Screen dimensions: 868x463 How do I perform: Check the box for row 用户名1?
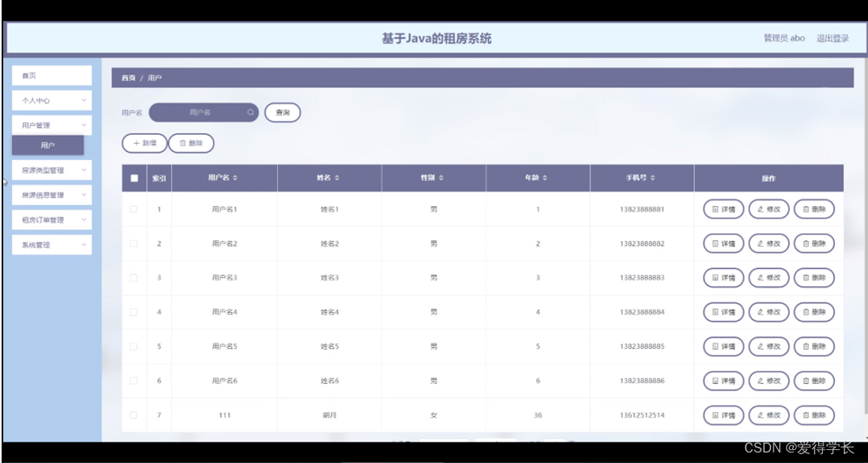tap(133, 209)
